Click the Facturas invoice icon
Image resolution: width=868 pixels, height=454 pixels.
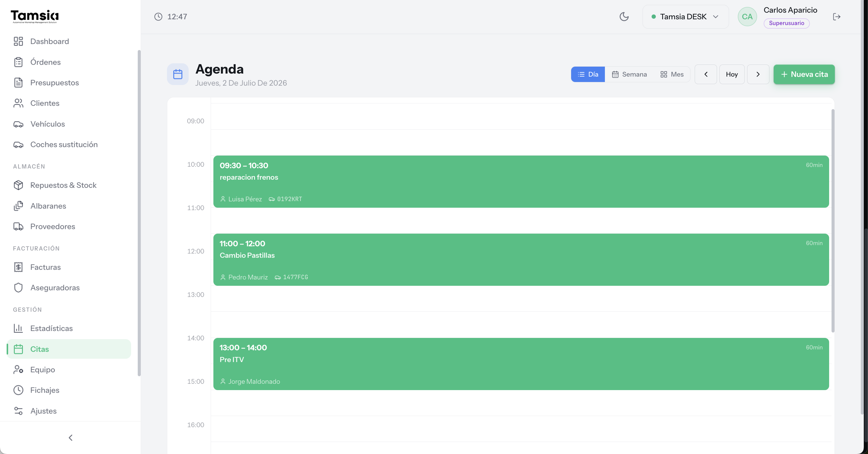click(18, 267)
